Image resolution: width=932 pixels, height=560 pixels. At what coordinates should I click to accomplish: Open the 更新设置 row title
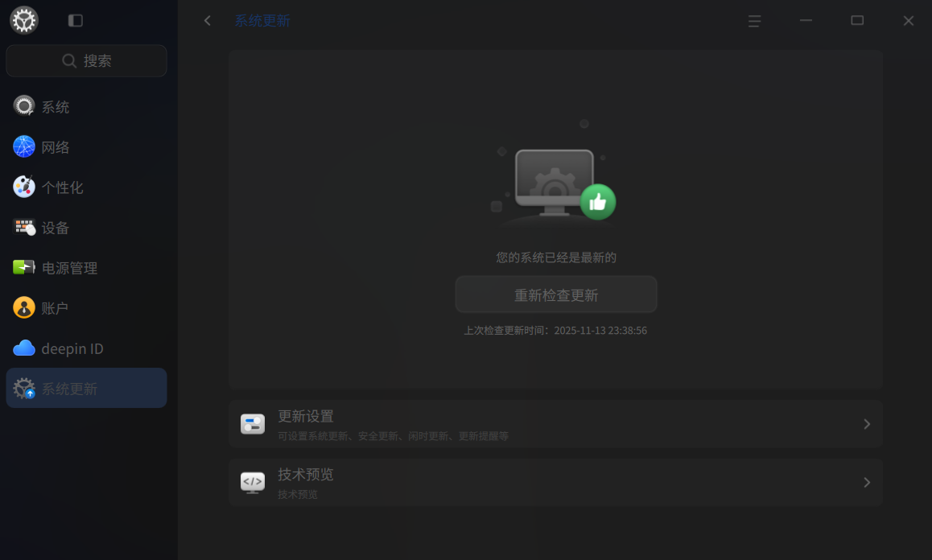(x=306, y=416)
